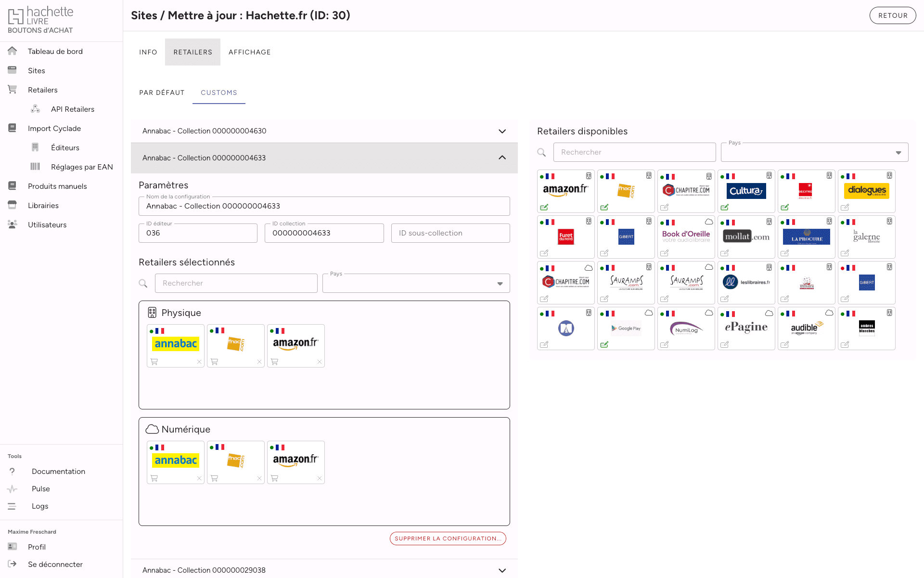
Task: Select the La Procure retailer card
Action: [807, 237]
